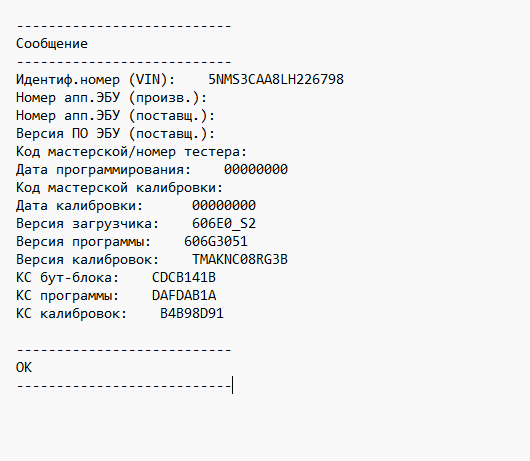This screenshot has width=530, height=461.
Task: Click the Номер апп.ЭБУ (произв.) line
Action: pos(112,98)
